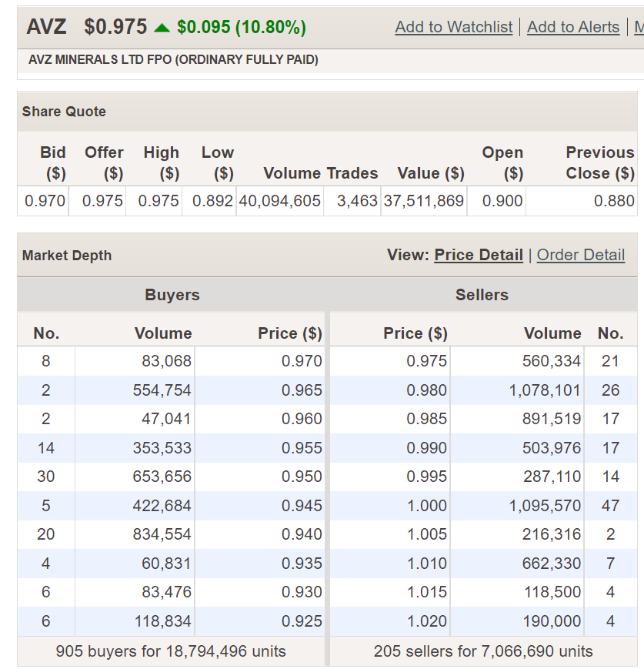Image resolution: width=644 pixels, height=669 pixels.
Task: Click the price change $0.095 (10.80%)
Action: click(x=242, y=27)
